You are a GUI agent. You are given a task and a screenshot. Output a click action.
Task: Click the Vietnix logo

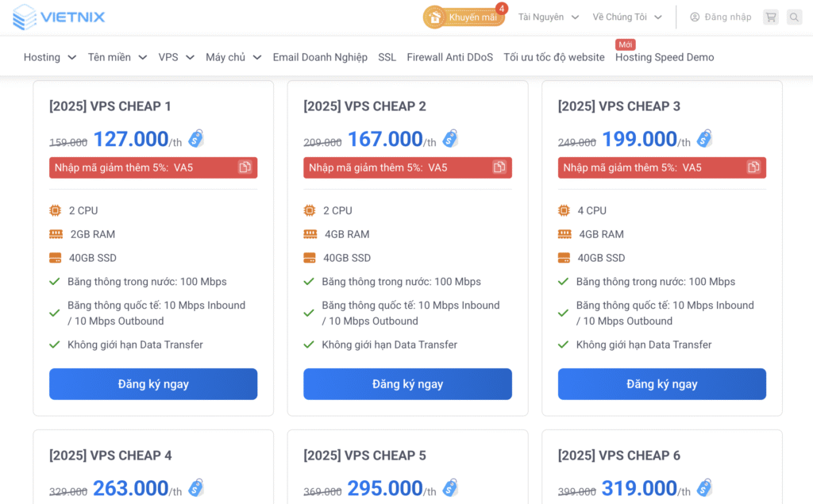[59, 17]
